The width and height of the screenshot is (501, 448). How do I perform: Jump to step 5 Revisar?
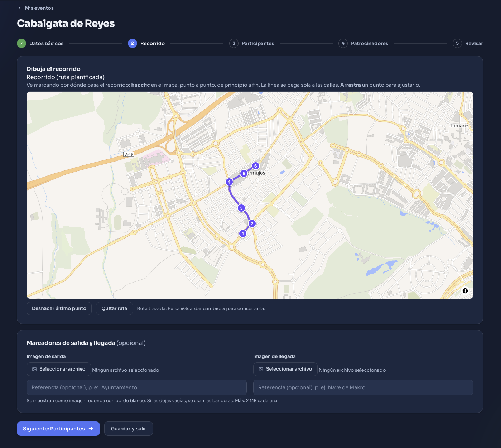(x=468, y=43)
